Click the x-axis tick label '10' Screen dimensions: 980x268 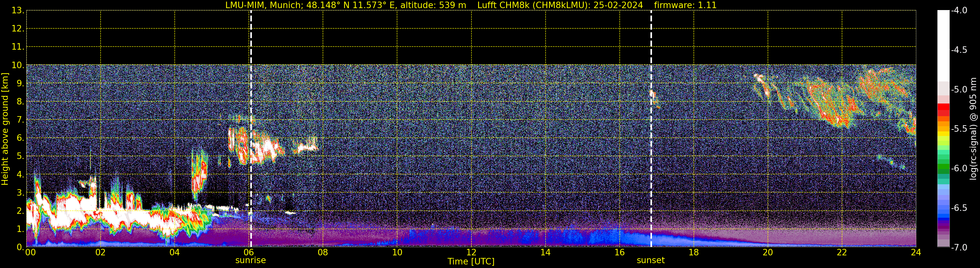coord(397,252)
